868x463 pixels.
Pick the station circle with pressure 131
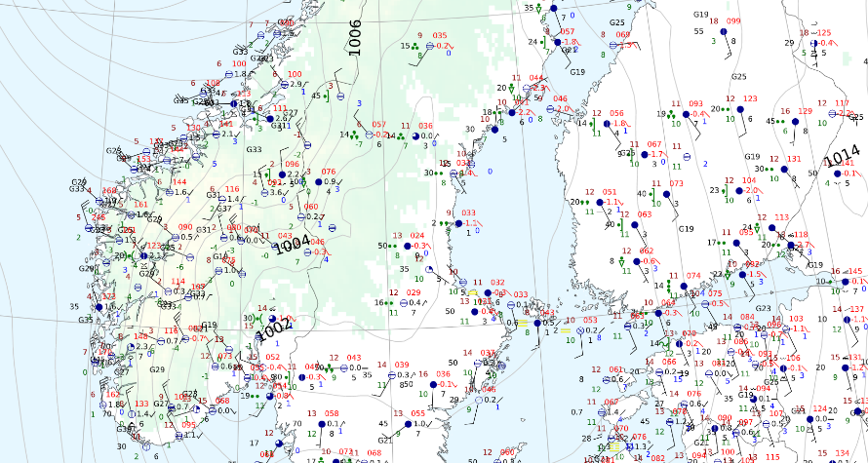point(784,170)
